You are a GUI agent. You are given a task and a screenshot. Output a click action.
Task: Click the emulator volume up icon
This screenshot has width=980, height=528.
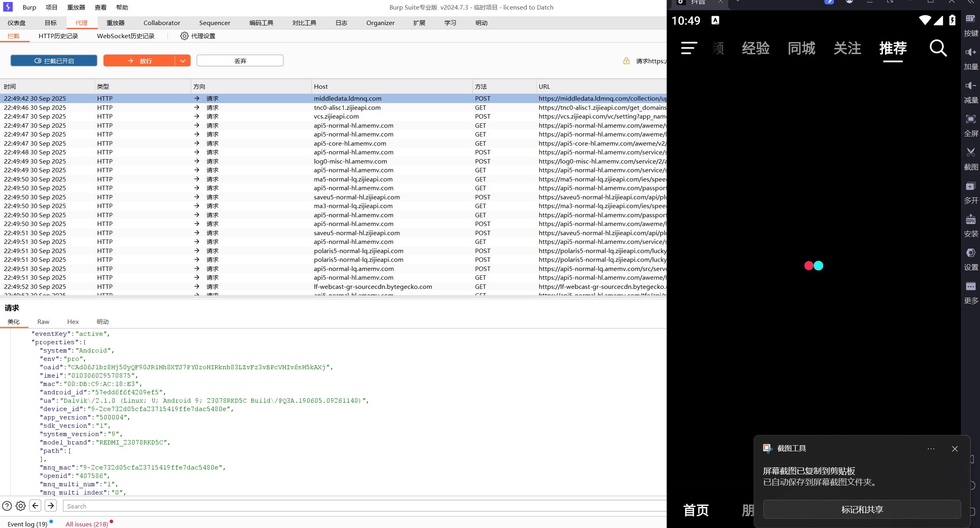coord(970,52)
